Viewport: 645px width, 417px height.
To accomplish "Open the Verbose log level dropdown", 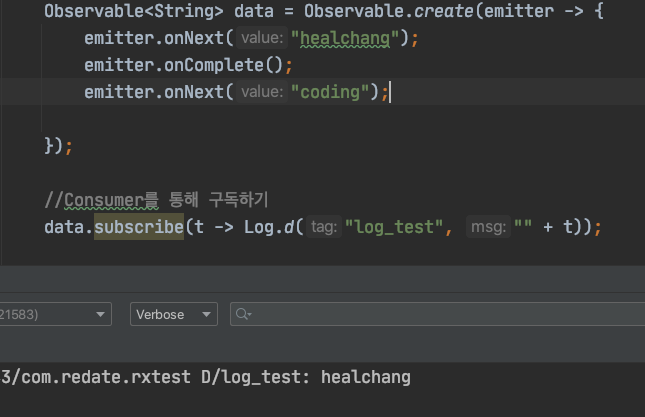I will click(x=174, y=314).
